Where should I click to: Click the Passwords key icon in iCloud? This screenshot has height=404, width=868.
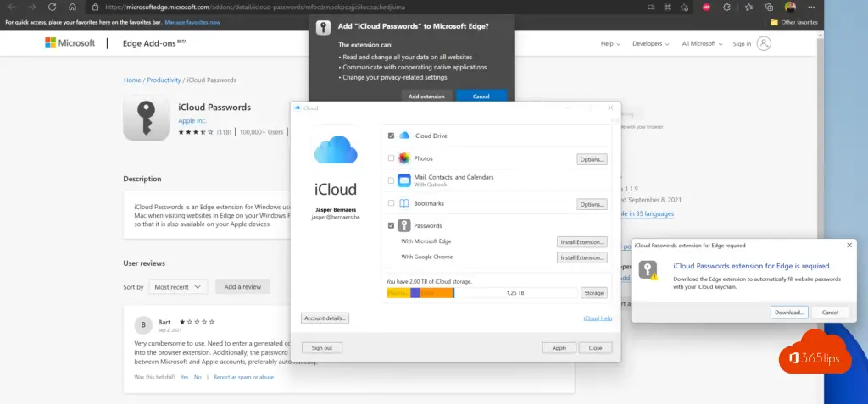click(404, 226)
